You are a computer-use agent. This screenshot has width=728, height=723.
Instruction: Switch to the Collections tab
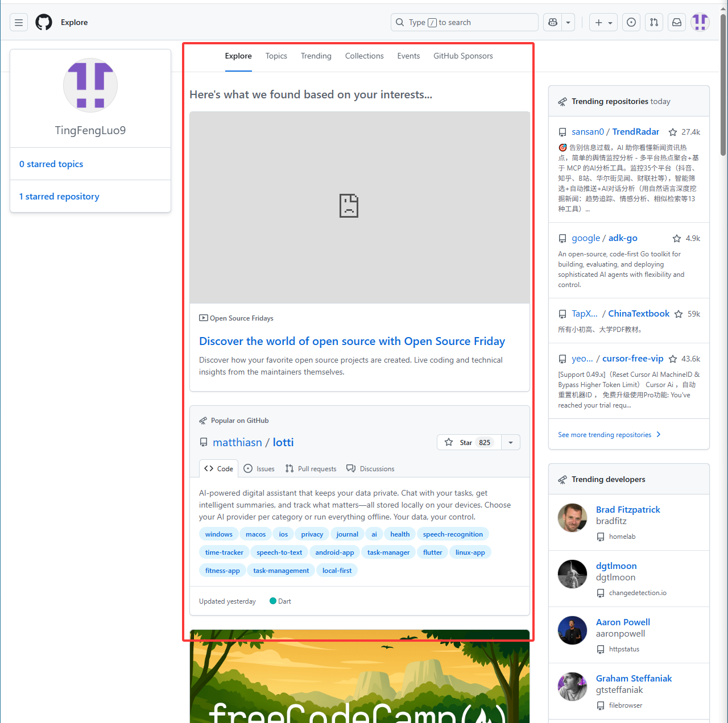(364, 56)
